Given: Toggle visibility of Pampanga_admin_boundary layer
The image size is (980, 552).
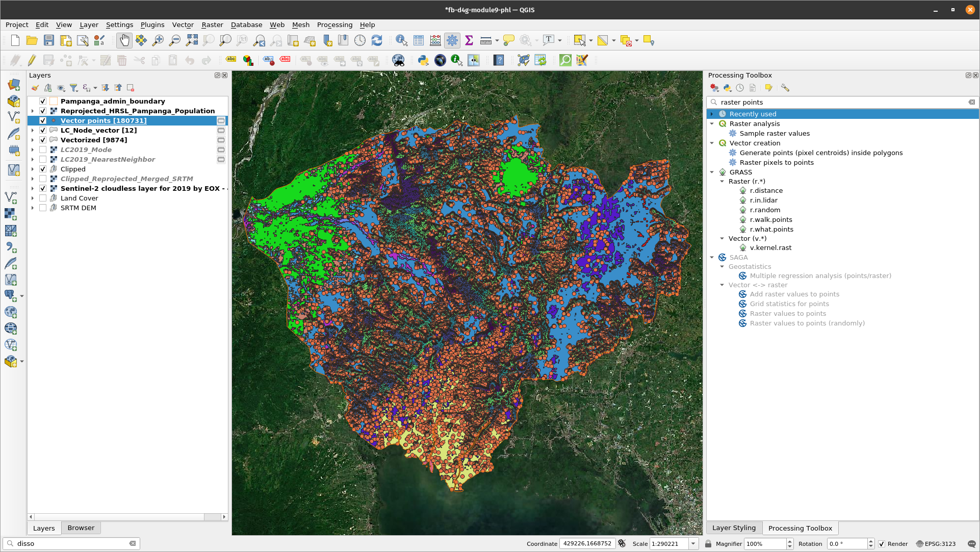Looking at the screenshot, I should [x=42, y=101].
